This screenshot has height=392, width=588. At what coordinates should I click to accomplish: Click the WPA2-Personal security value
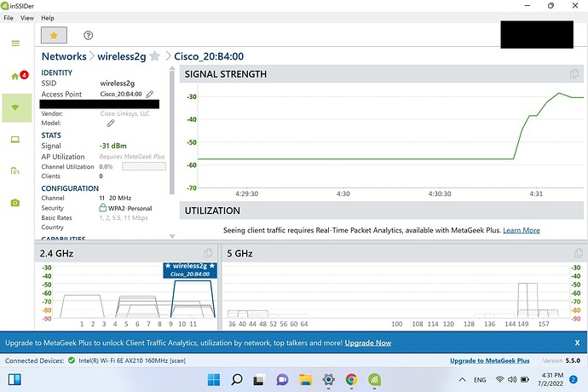point(130,208)
